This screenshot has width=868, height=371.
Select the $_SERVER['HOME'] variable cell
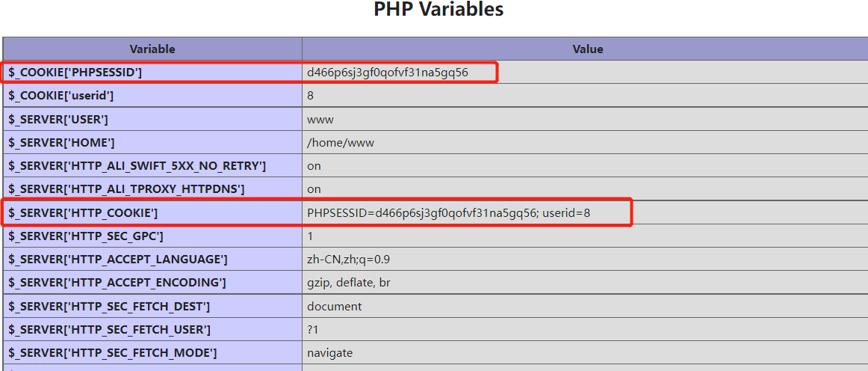[152, 143]
